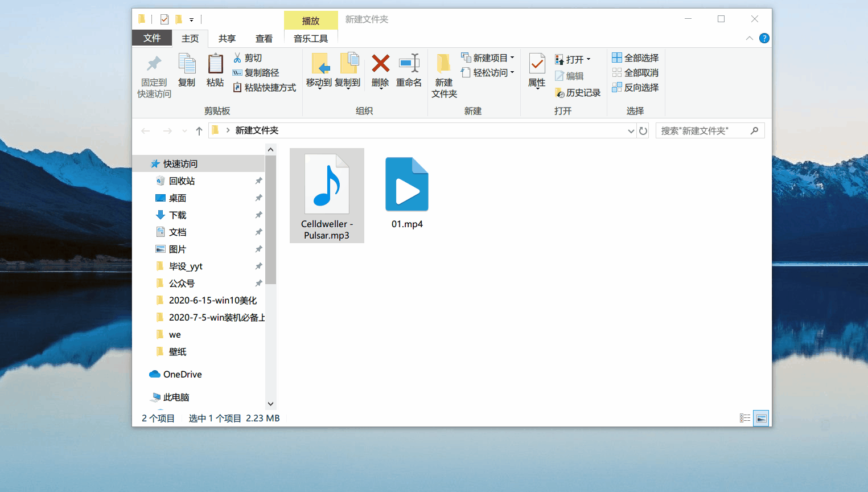
Task: Create folder with 新建文件夹 icon
Action: (x=444, y=74)
